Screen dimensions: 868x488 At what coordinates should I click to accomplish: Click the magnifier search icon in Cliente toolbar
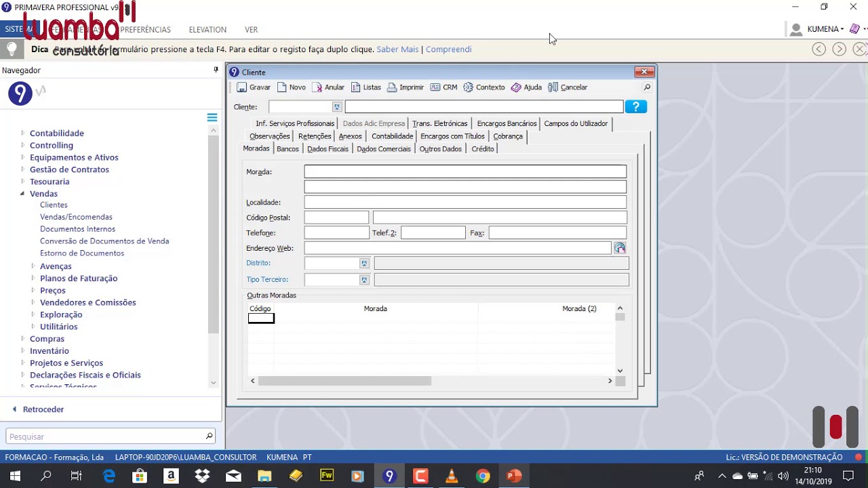click(x=647, y=87)
